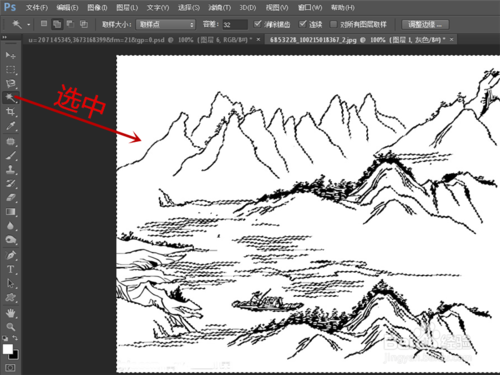Select the Dodge tool
The width and height of the screenshot is (500, 375).
(x=10, y=240)
